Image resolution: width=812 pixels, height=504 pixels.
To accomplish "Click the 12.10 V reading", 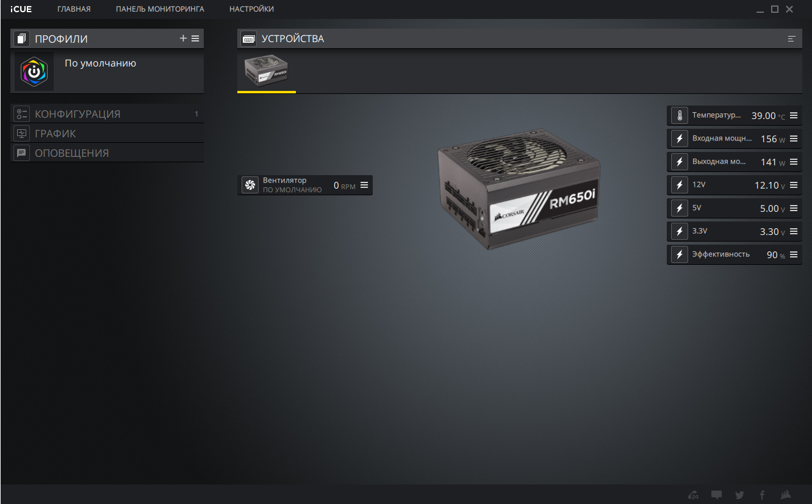I will click(x=770, y=185).
